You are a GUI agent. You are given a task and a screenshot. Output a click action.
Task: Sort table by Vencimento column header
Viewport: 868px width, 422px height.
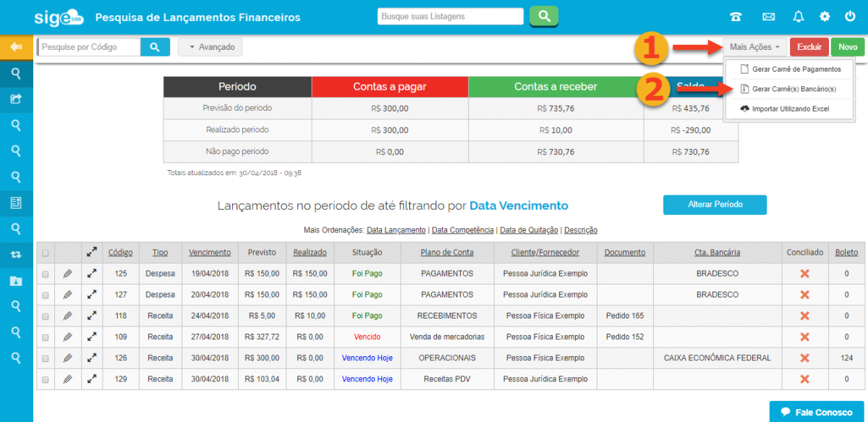[x=210, y=253]
